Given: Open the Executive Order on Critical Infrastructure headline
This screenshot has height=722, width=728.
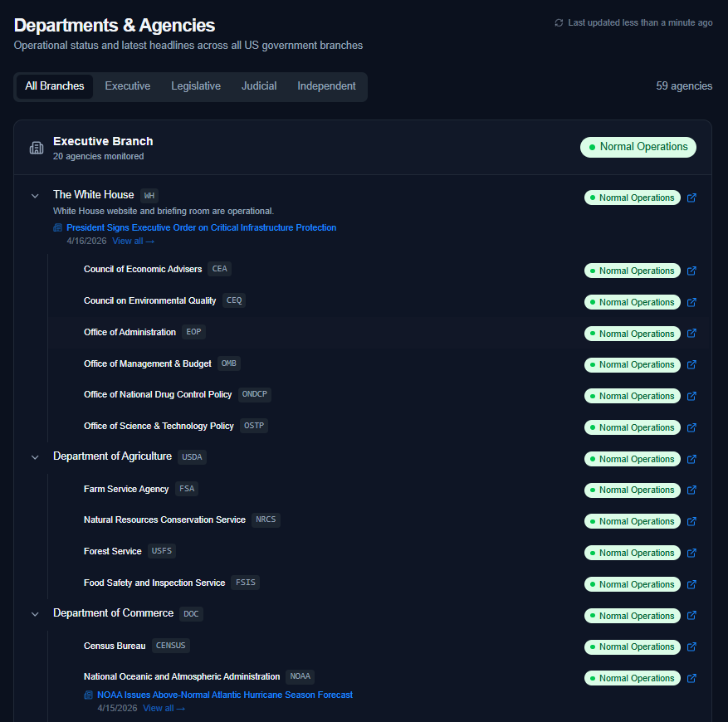Looking at the screenshot, I should (x=201, y=227).
